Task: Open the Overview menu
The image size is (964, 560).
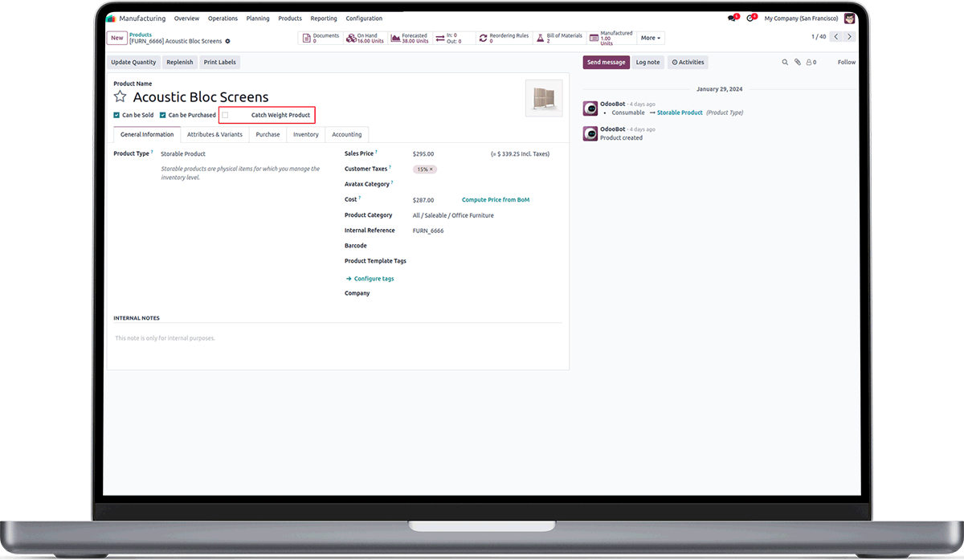Action: tap(186, 18)
